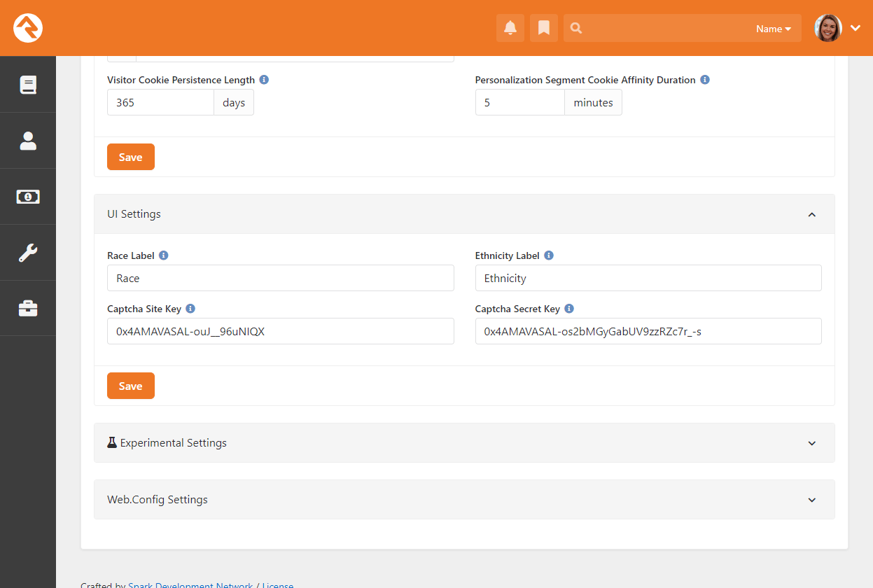Click into the Captcha Site Key field
The width and height of the screenshot is (873, 588).
click(281, 331)
